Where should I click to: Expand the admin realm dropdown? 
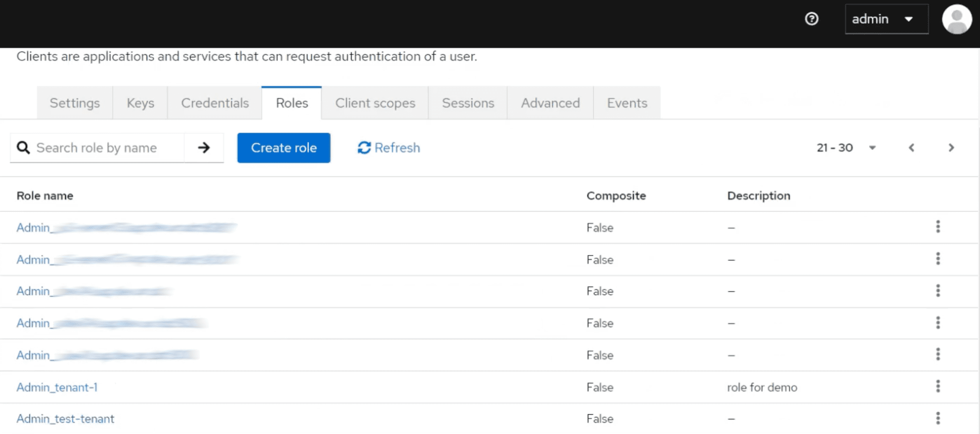pos(886,19)
